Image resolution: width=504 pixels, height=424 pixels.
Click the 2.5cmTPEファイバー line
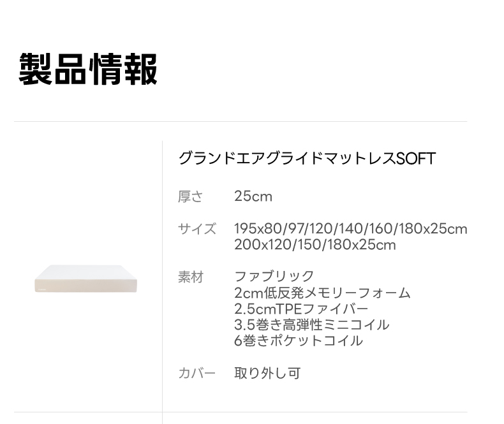(301, 309)
